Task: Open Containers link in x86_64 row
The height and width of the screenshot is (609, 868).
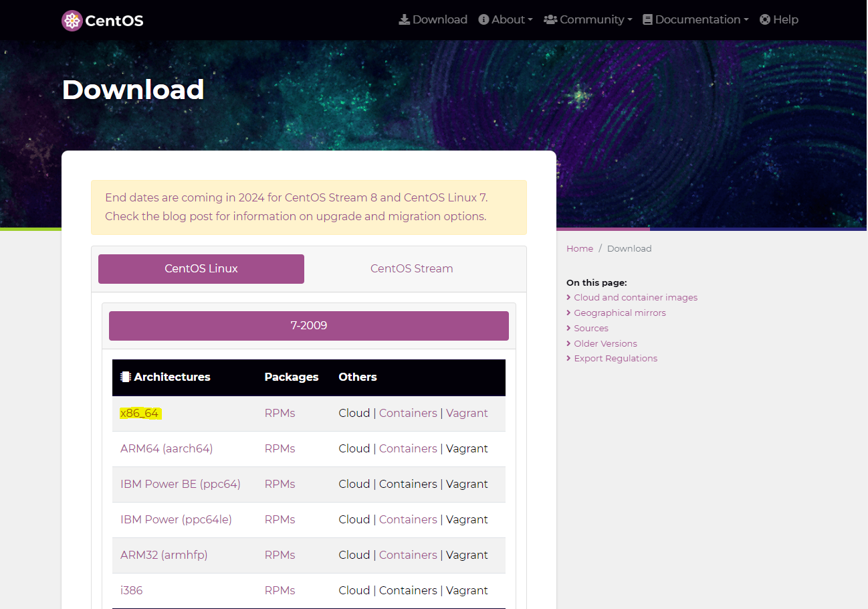Action: coord(408,413)
